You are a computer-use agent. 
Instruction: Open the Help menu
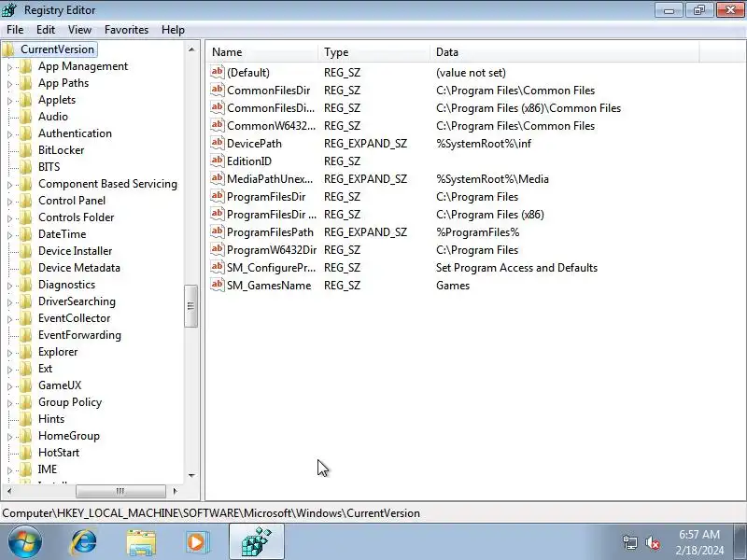(x=173, y=30)
